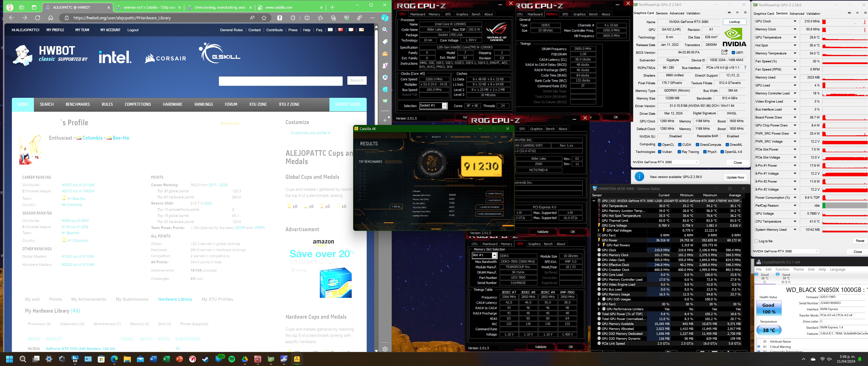This screenshot has width=868, height=366.
Task: Open the Mainboard tab in the CPU-Z CPU window
Action: point(418,14)
